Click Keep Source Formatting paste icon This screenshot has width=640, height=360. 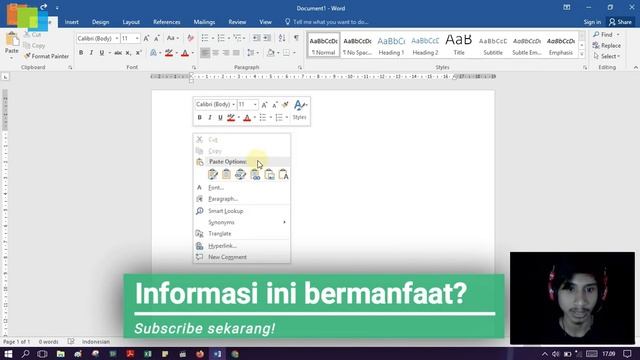click(x=213, y=175)
